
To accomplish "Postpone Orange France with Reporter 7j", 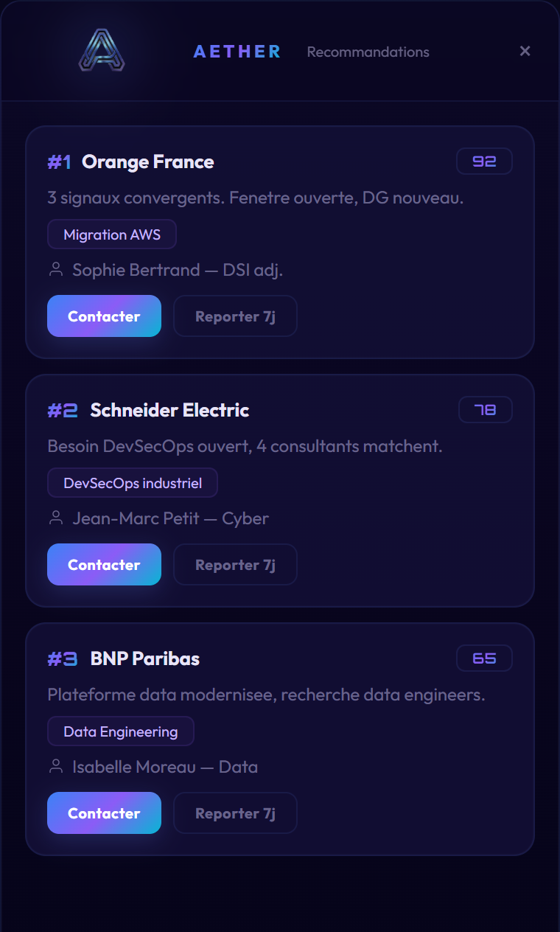I will tap(235, 316).
